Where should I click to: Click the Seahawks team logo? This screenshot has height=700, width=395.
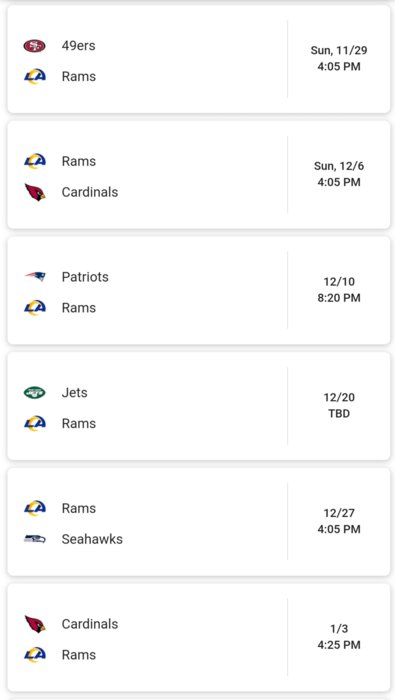tap(35, 539)
